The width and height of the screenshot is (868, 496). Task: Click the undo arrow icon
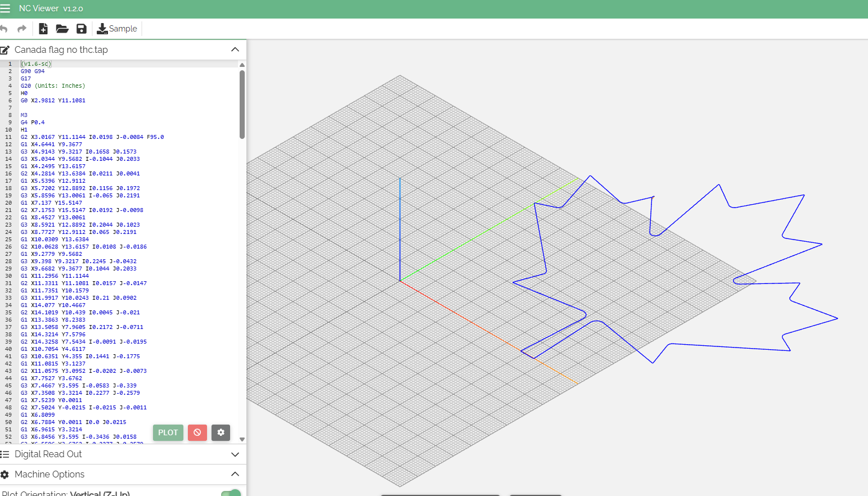tap(4, 29)
